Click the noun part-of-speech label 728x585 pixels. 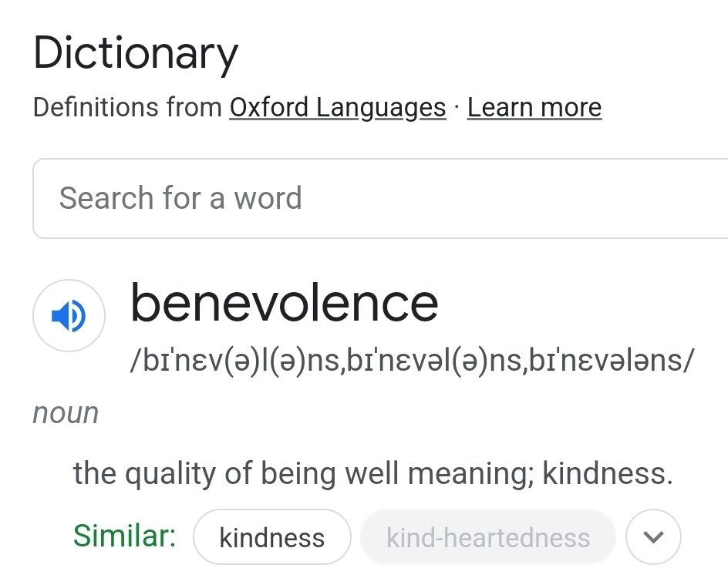point(66,413)
